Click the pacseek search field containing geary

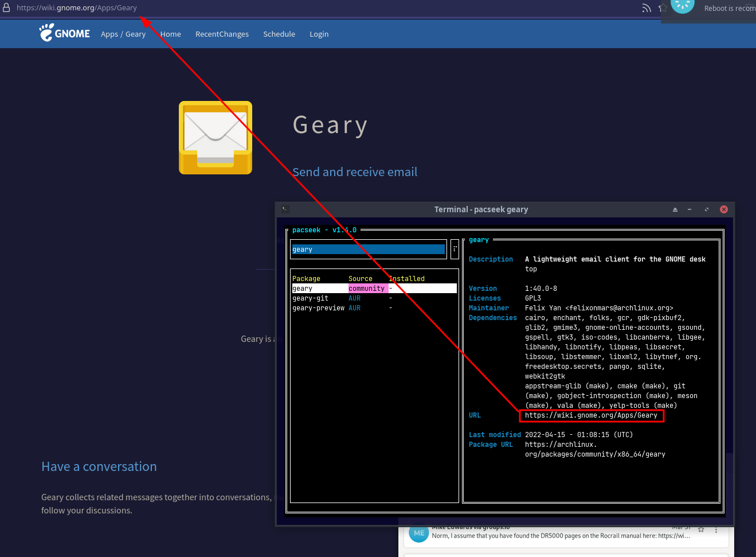(369, 250)
